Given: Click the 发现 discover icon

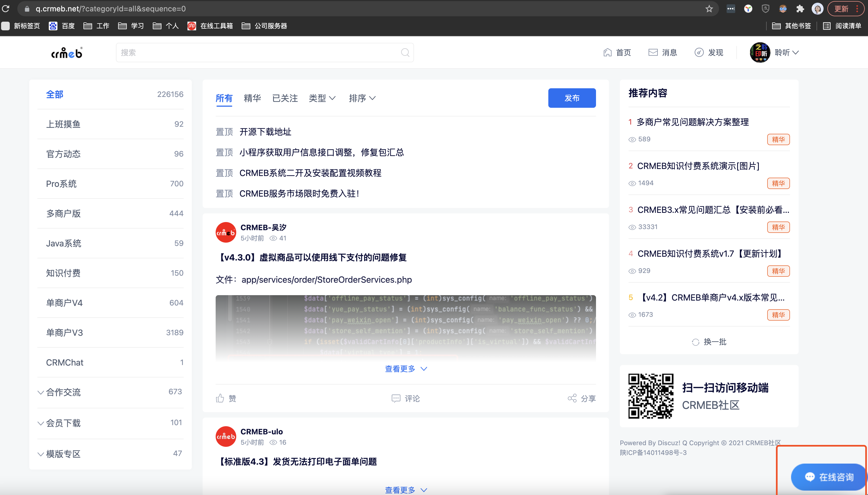Looking at the screenshot, I should tap(699, 52).
